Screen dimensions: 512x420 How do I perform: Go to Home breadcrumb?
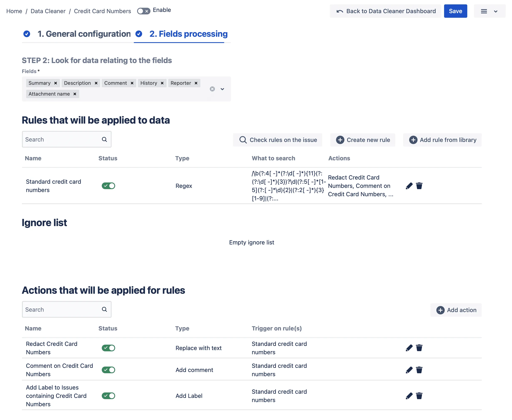click(x=14, y=11)
